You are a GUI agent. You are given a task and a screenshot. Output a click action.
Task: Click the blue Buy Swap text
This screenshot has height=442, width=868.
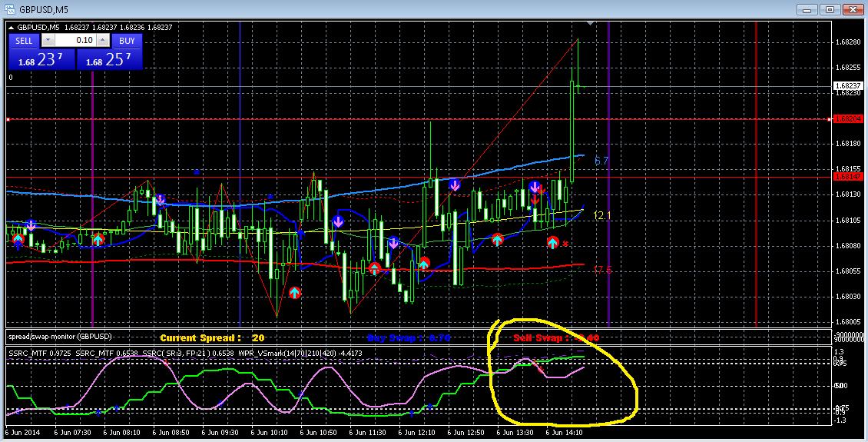pos(409,338)
